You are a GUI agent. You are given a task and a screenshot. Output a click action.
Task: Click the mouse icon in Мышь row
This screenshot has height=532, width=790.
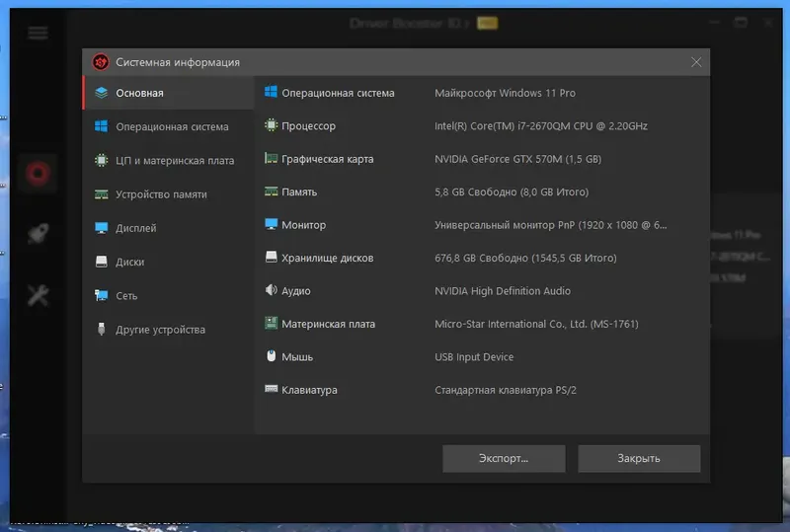click(271, 355)
